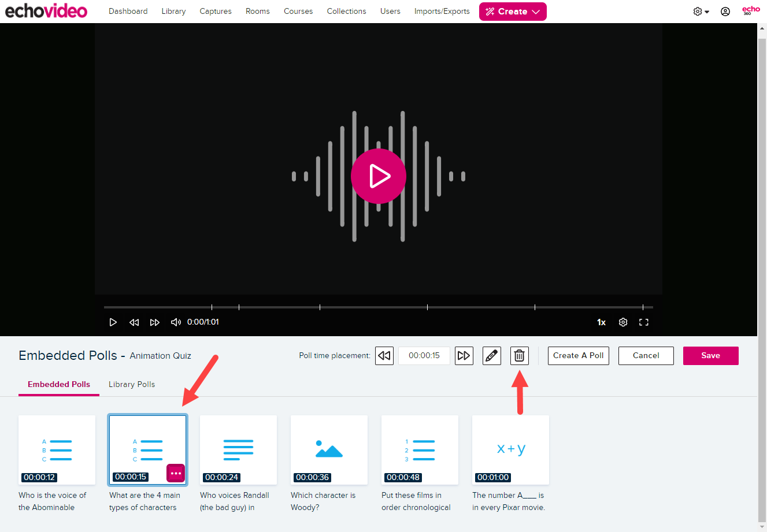Open the Collections menu item
This screenshot has width=767, height=532.
[x=346, y=12]
